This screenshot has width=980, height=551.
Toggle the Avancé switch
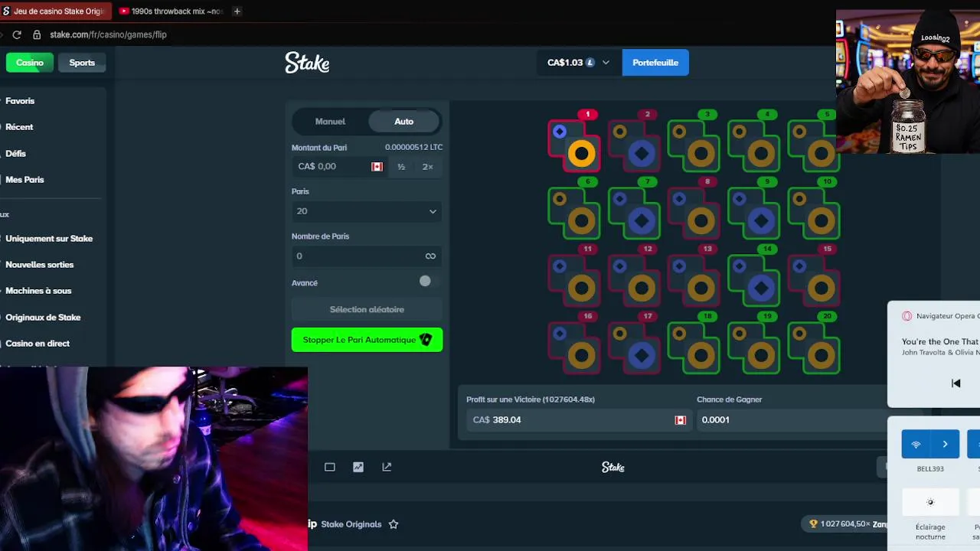425,282
